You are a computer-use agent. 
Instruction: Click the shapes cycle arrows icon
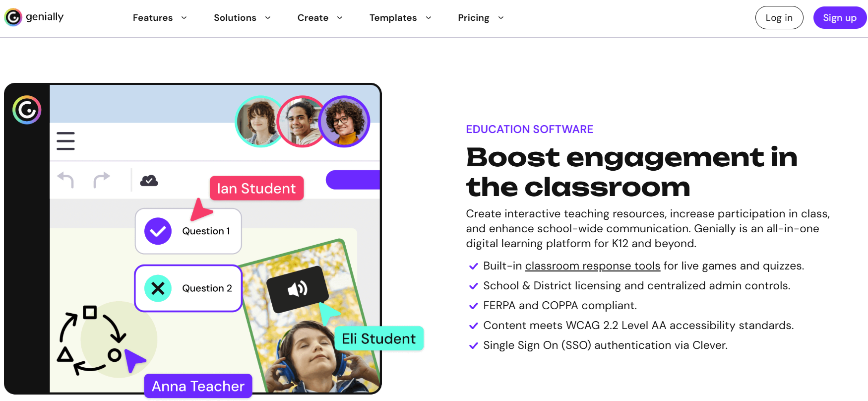coord(92,340)
